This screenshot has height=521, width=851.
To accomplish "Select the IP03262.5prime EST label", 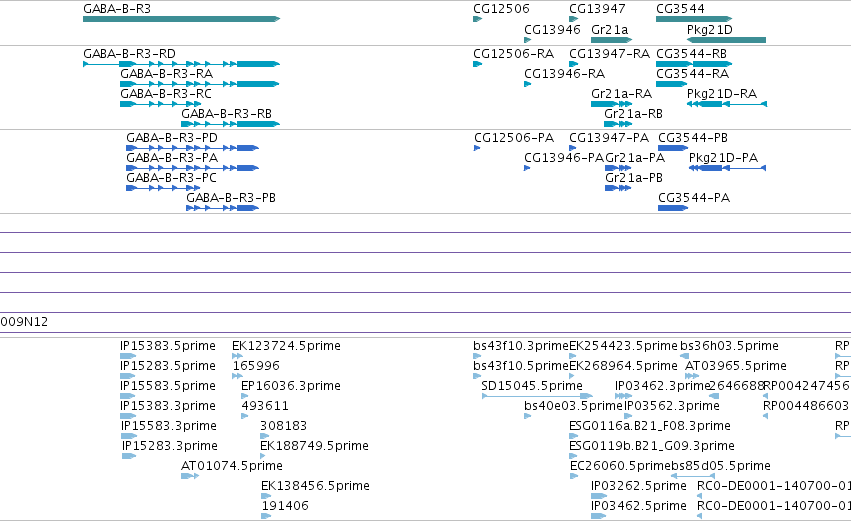I will click(x=639, y=486).
